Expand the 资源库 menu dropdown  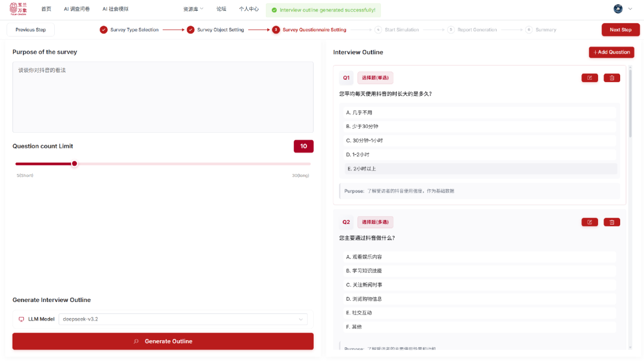click(x=193, y=9)
